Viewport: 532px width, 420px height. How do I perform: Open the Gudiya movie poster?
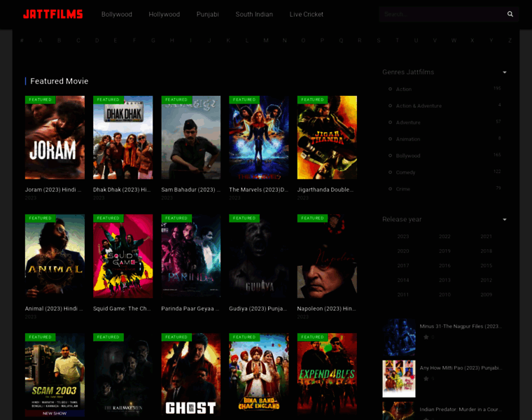[259, 256]
